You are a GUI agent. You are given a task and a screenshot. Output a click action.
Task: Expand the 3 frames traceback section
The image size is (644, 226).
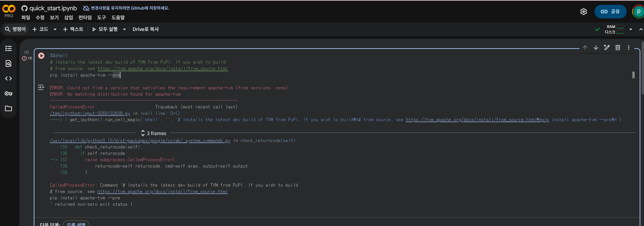[153, 133]
